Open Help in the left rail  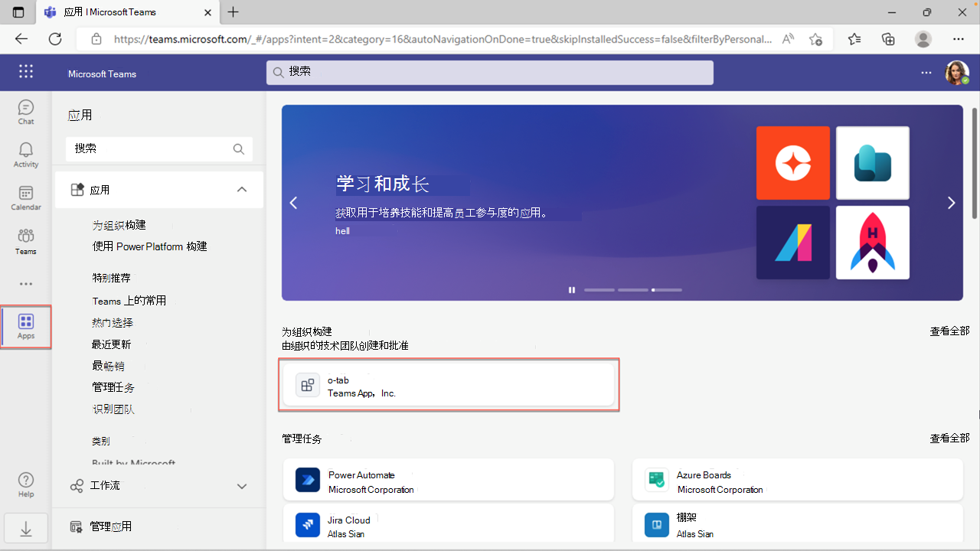tap(26, 484)
